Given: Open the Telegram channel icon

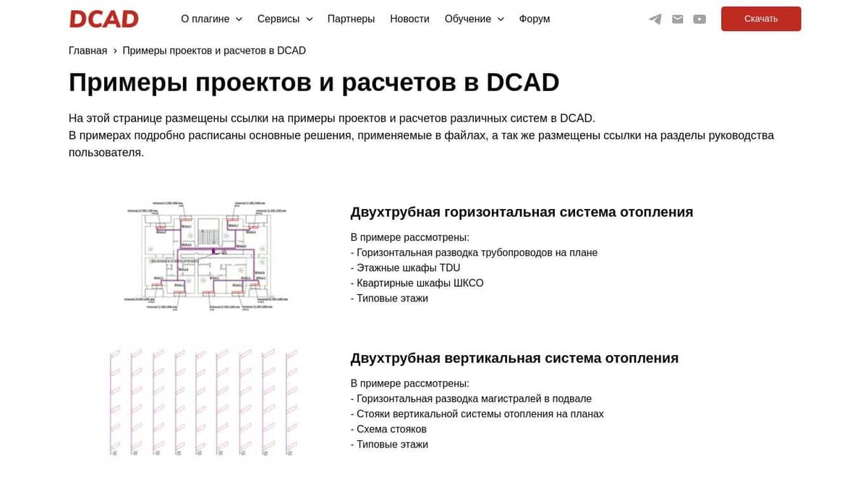Looking at the screenshot, I should tap(655, 19).
